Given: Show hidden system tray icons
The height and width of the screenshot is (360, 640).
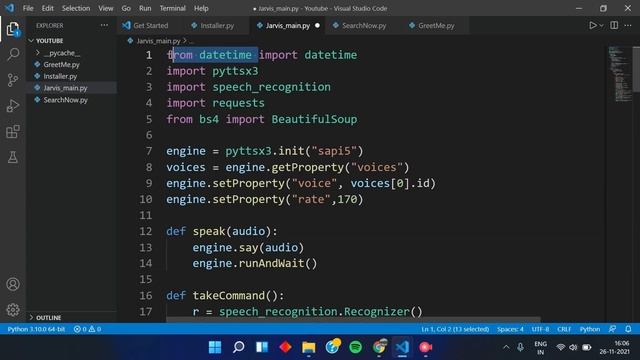Looking at the screenshot, I should [506, 347].
